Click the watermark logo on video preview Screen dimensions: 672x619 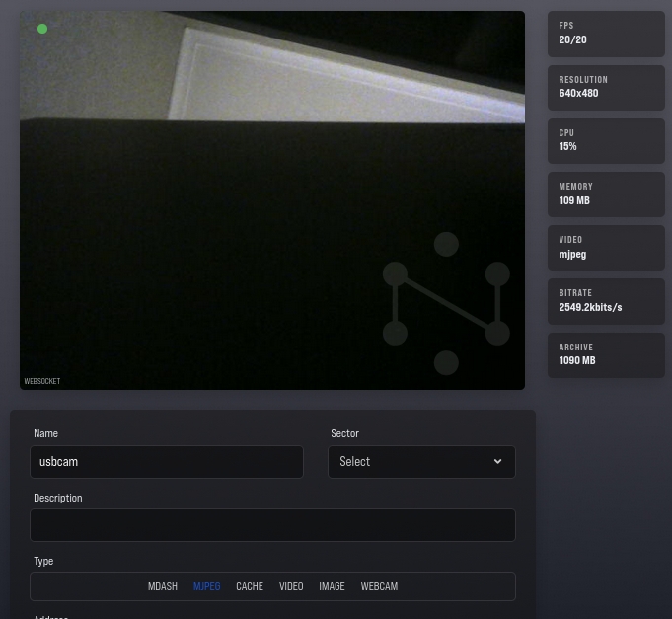[x=446, y=304]
